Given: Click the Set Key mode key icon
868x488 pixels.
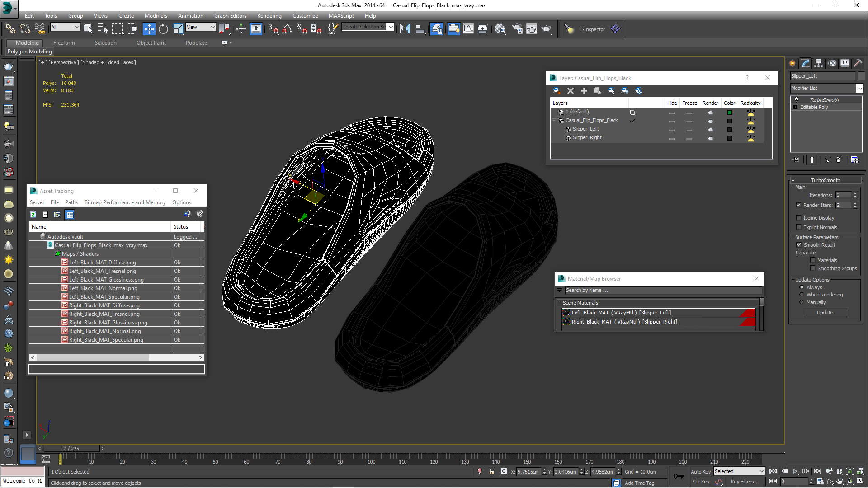Looking at the screenshot, I should 679,476.
